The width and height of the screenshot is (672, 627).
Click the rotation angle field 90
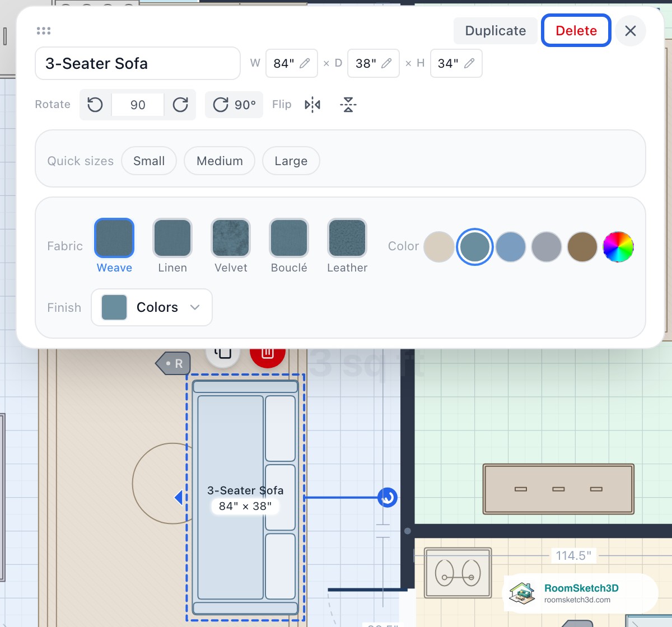[x=138, y=105]
